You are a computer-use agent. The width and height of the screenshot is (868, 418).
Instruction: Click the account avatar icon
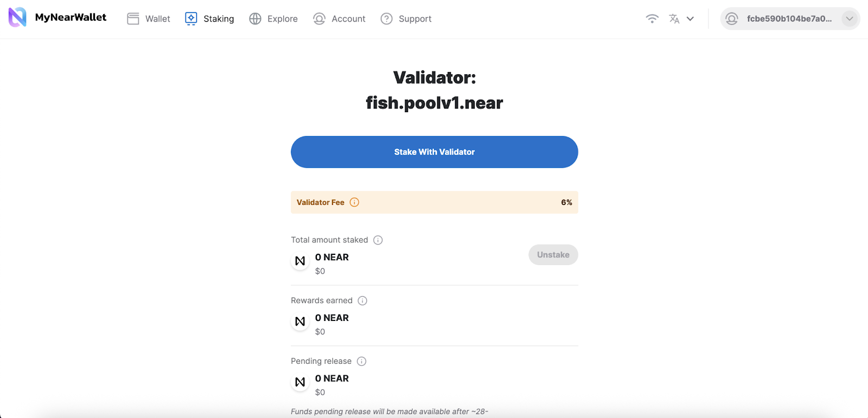pos(732,19)
